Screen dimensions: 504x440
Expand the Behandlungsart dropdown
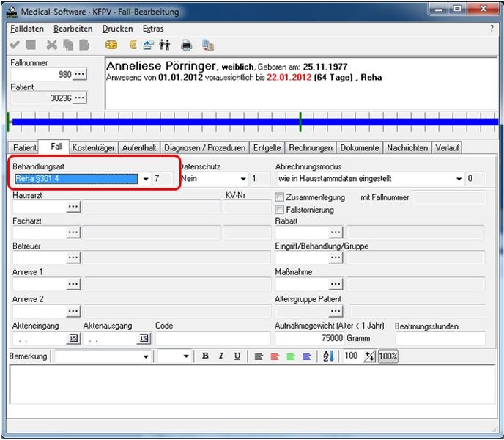pos(145,179)
